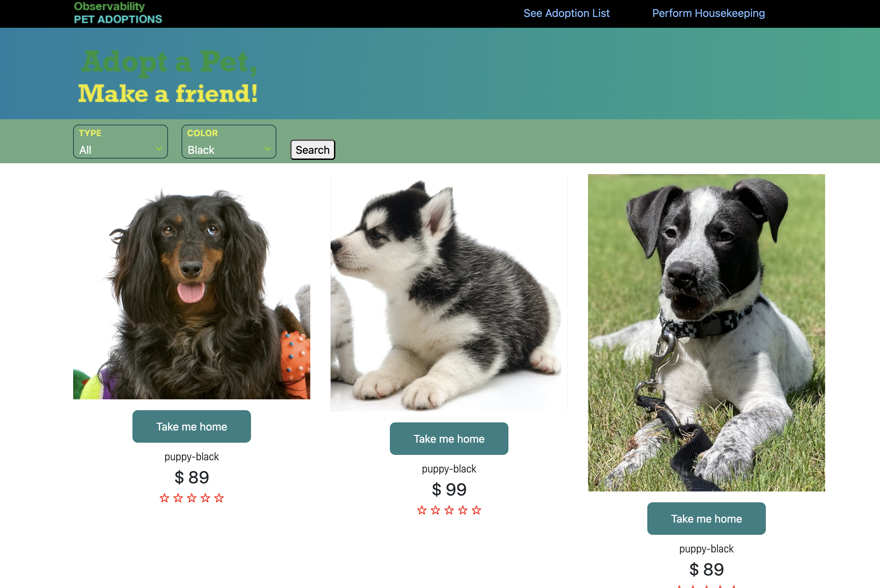Viewport: 880px width, 588px height.
Task: Click the Search button
Action: point(313,150)
